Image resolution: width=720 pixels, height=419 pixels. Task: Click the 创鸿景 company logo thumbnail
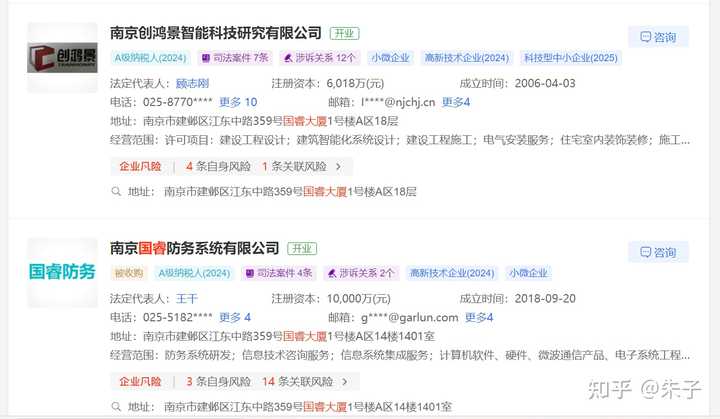point(62,57)
